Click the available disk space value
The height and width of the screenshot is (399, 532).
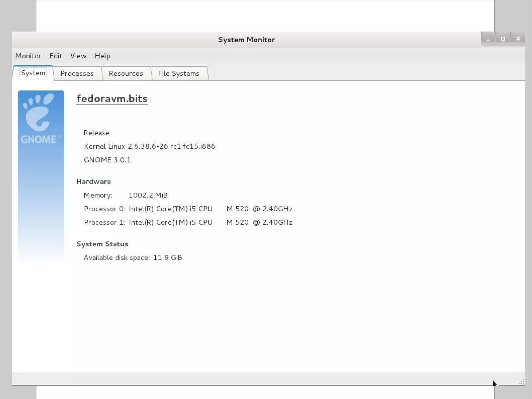[168, 258]
